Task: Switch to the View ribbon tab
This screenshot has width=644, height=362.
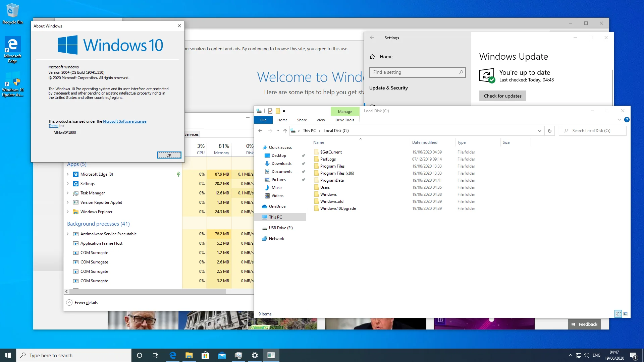Action: [x=321, y=120]
